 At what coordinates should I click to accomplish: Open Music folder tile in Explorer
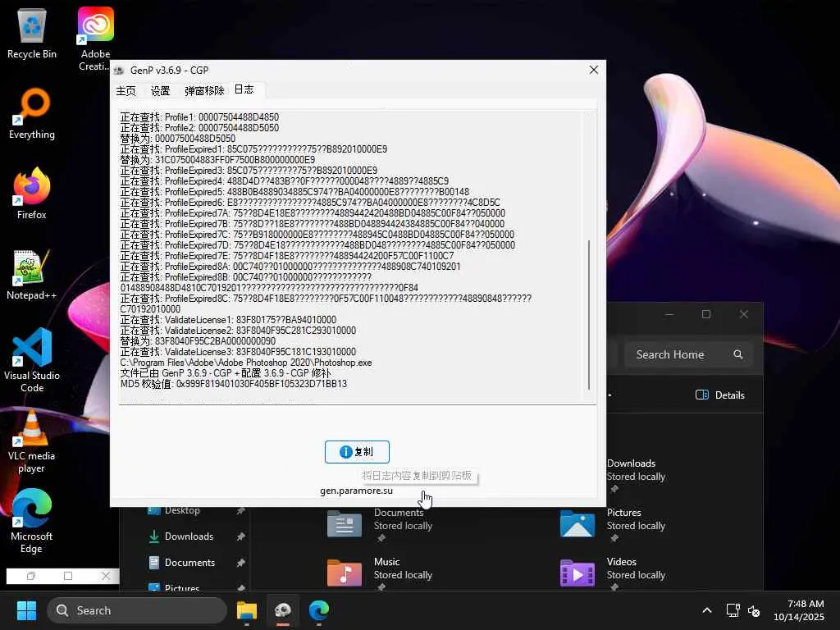(381, 573)
